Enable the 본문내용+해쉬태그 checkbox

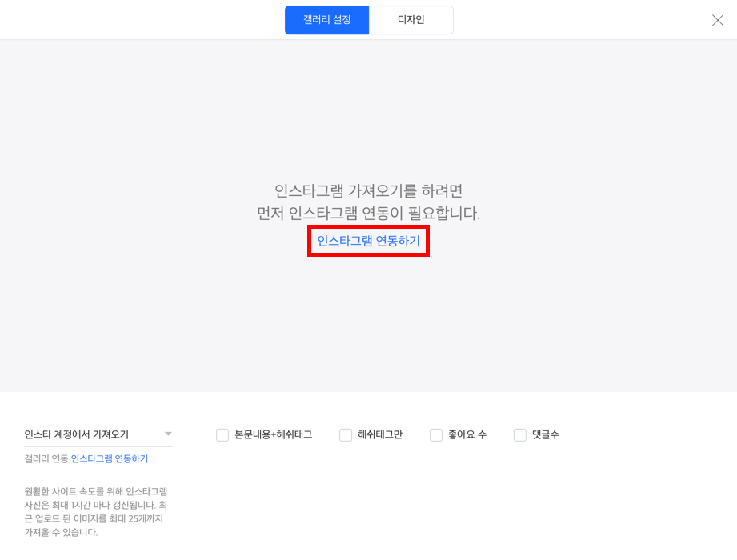222,434
